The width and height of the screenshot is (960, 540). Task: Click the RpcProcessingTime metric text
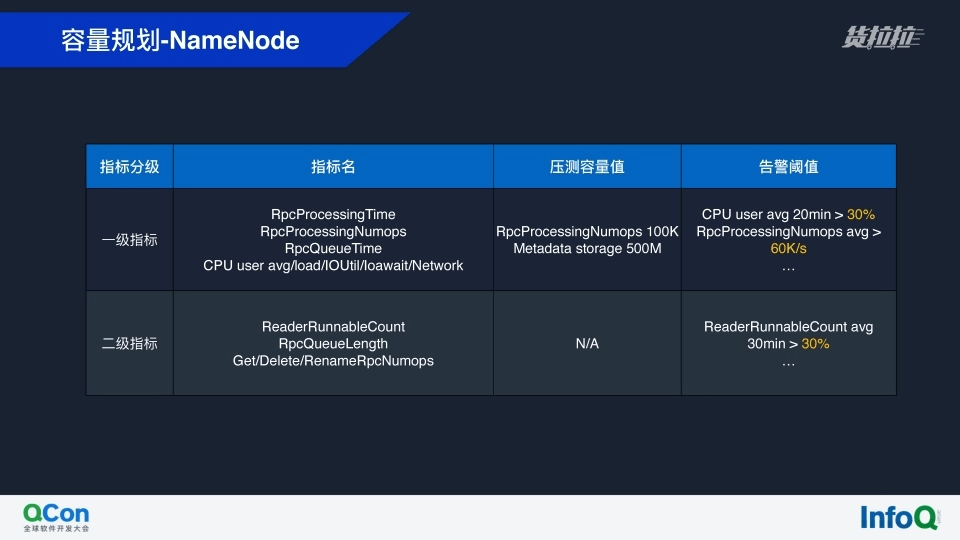coord(333,214)
